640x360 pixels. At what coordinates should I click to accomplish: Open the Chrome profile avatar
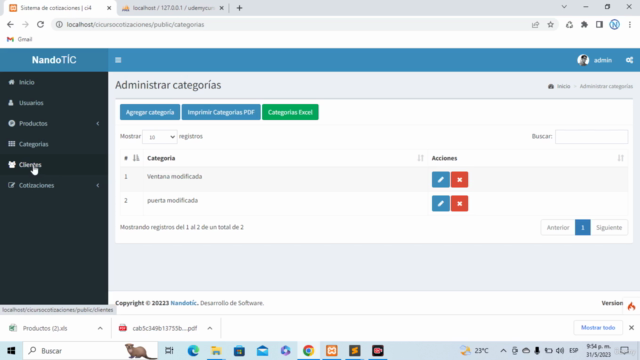coord(614,24)
